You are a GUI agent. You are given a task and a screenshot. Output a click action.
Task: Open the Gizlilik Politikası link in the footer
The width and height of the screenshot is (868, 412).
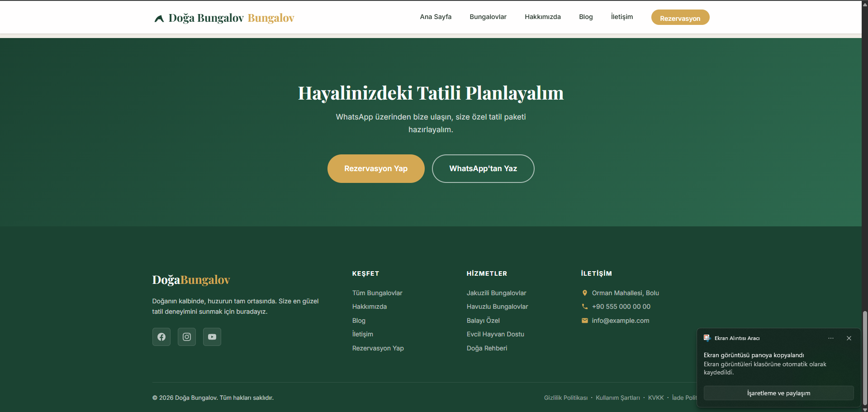click(x=565, y=398)
